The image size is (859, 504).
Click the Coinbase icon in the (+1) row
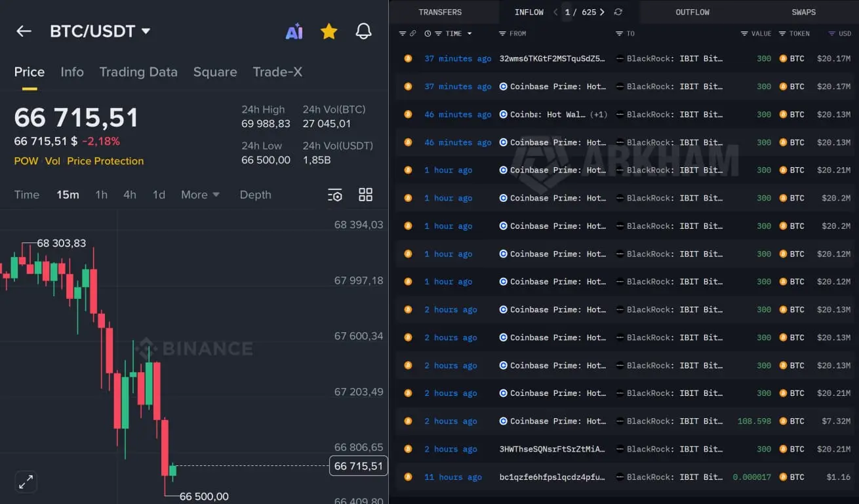coord(504,115)
